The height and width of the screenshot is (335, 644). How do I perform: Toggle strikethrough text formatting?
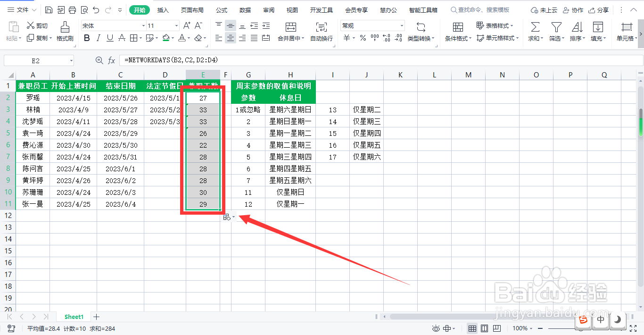point(122,38)
